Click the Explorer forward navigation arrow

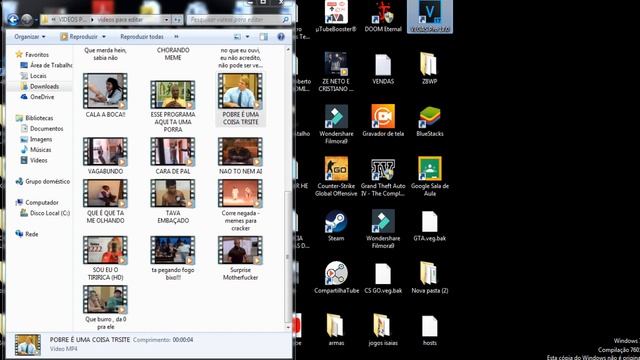[x=27, y=19]
